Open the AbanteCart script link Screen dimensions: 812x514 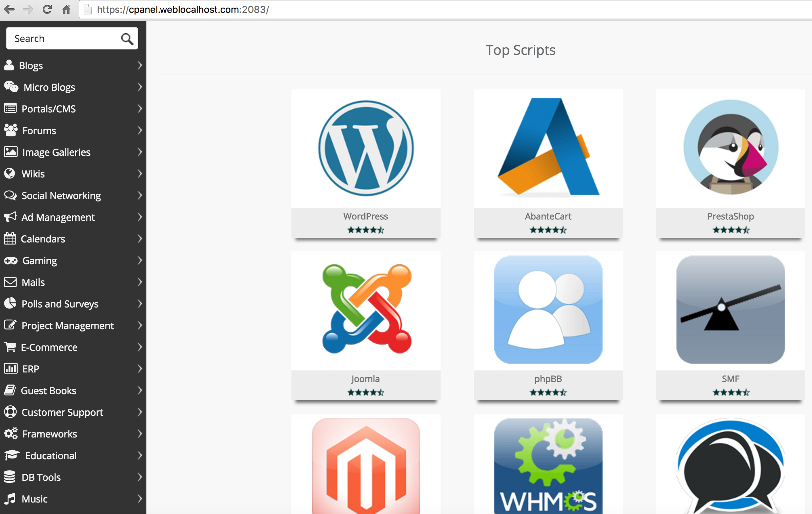548,216
